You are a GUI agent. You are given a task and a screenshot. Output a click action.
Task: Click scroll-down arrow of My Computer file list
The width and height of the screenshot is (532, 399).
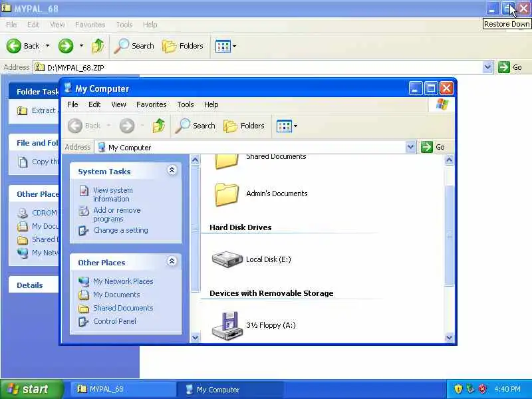click(449, 338)
